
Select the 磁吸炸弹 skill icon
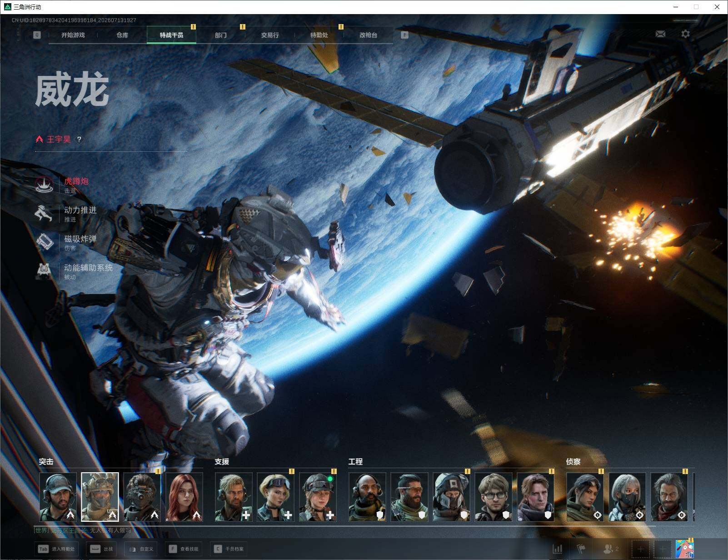44,241
